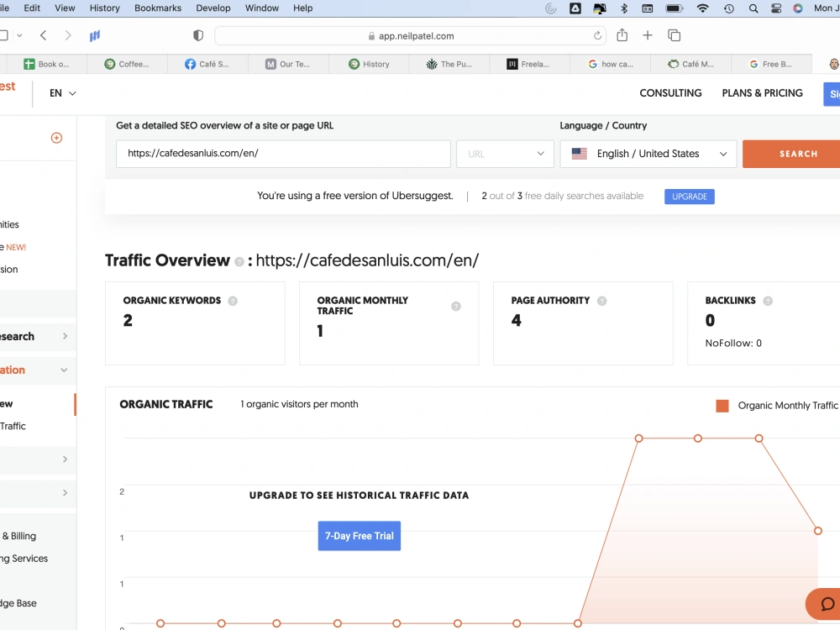
Task: Open Bluetooth menu bar icon
Action: (x=623, y=8)
